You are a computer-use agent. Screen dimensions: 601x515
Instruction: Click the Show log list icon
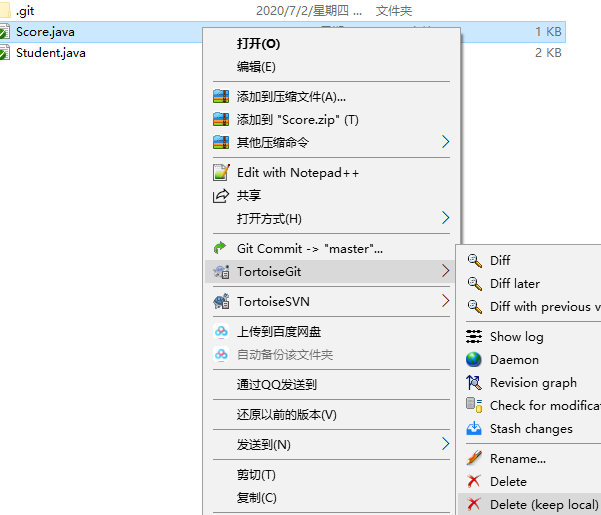pos(474,336)
